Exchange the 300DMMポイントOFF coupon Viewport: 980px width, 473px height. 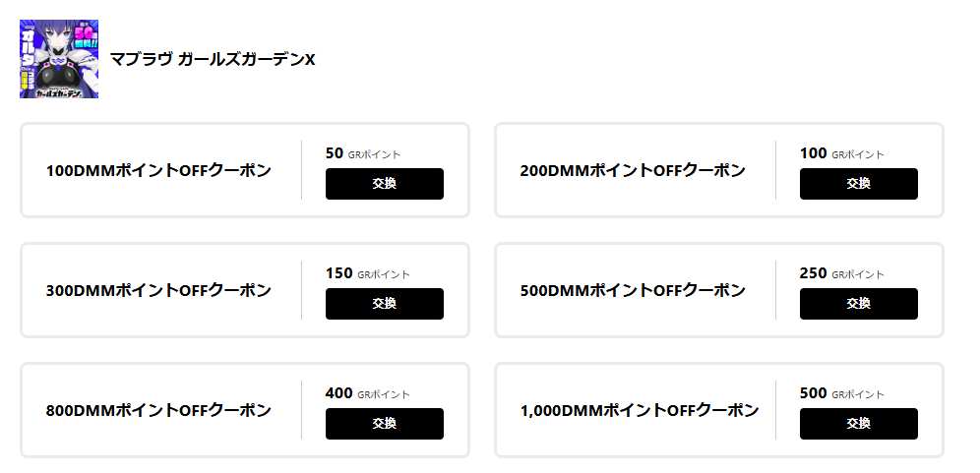coord(384,304)
